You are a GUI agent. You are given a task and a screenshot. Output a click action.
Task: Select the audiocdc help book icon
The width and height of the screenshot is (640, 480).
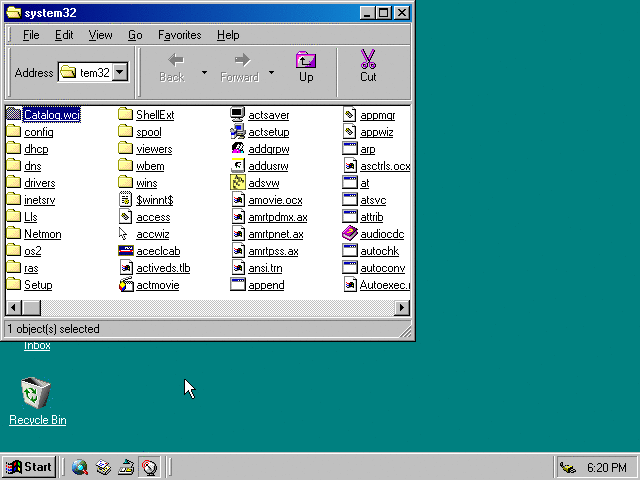tap(350, 233)
